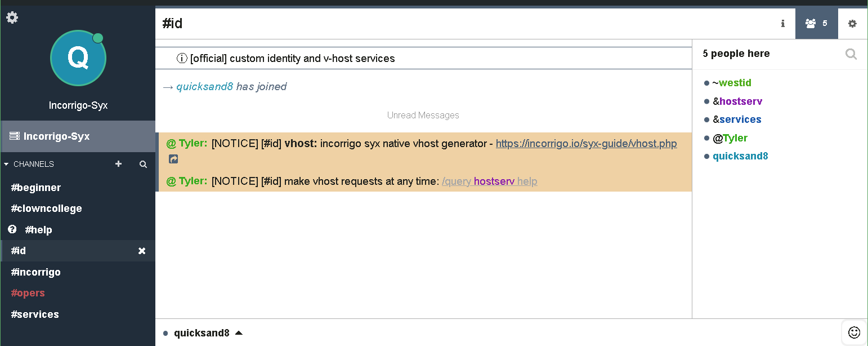This screenshot has width=868, height=346.
Task: Switch to the #opers channel
Action: click(x=28, y=293)
